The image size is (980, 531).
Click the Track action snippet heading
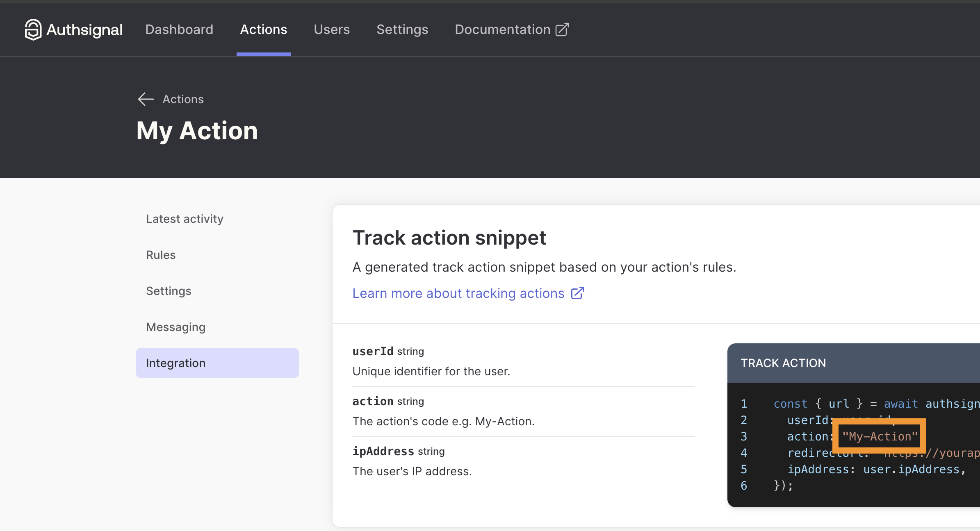[x=449, y=238]
